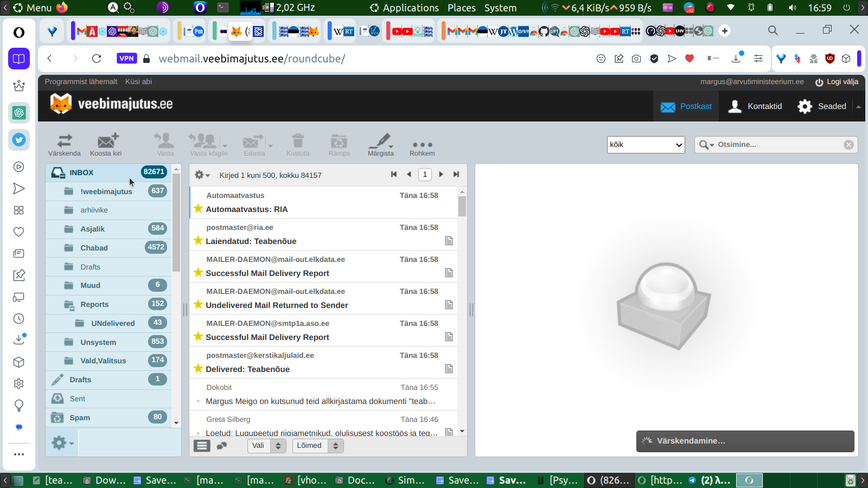Screen dimensions: 868x488
Task: Open Opera workspaces icon at top of sidebar
Action: click(19, 59)
